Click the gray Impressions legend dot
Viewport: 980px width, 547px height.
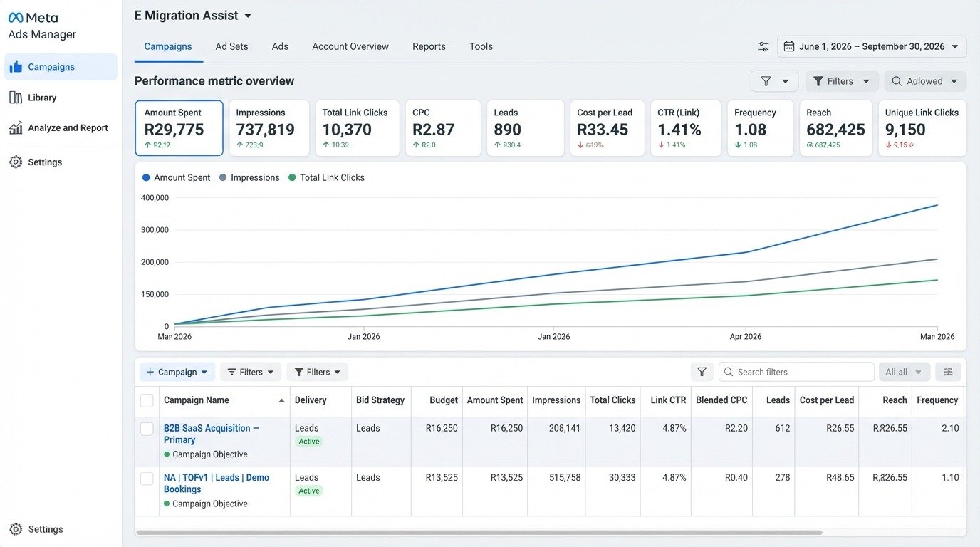(223, 178)
